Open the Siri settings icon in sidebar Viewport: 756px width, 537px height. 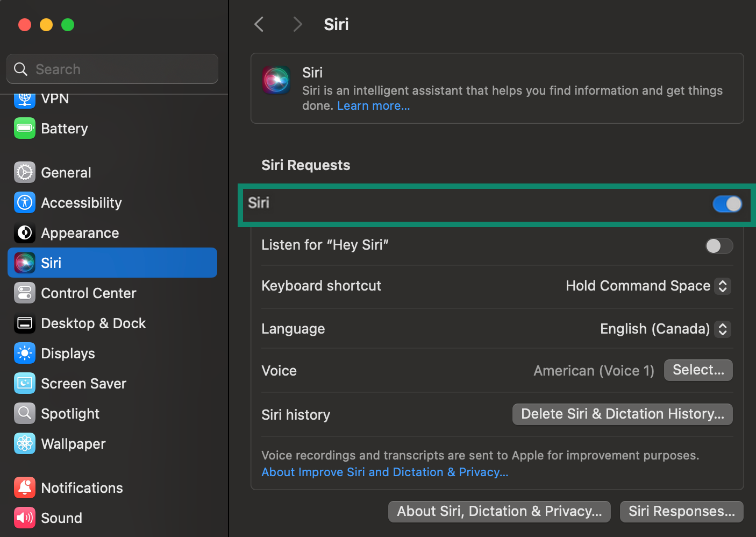click(x=25, y=263)
